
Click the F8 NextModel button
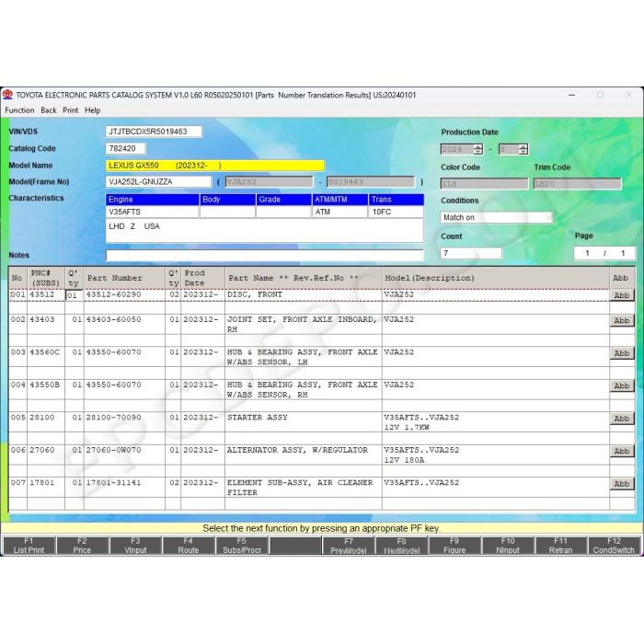(401, 546)
